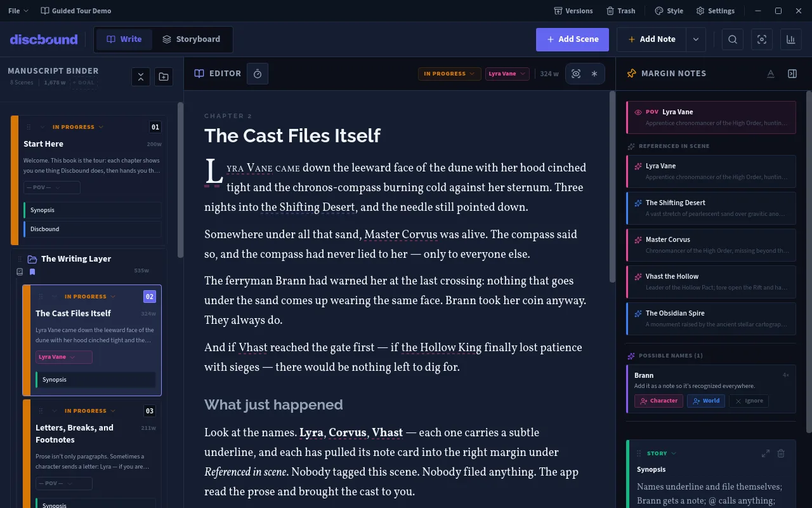
Task: Open The Obsidian Spire note card
Action: pyautogui.click(x=710, y=319)
